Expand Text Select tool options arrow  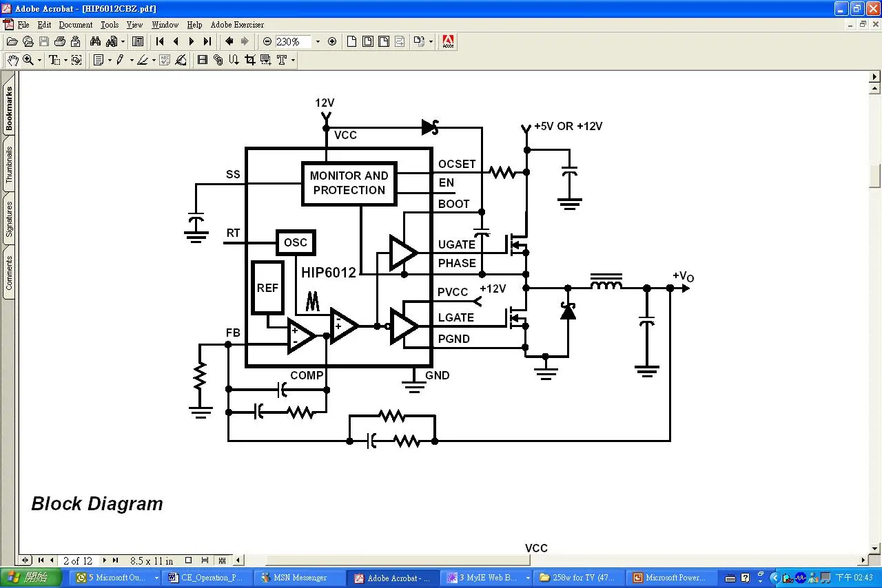[x=65, y=61]
